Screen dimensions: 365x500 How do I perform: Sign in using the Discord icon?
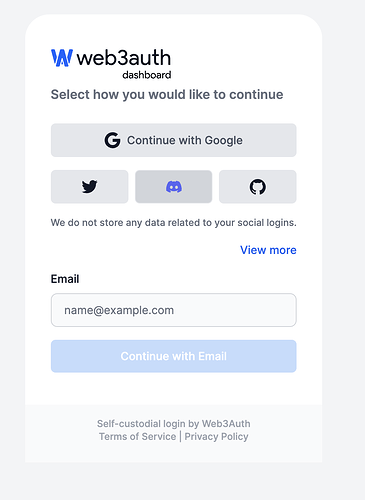[x=174, y=187]
